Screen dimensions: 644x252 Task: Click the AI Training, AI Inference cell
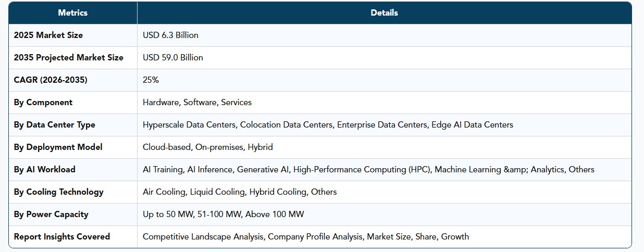pyautogui.click(x=368, y=170)
